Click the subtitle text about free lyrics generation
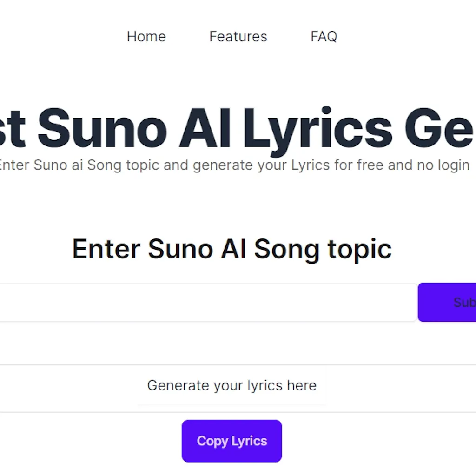 coord(232,165)
